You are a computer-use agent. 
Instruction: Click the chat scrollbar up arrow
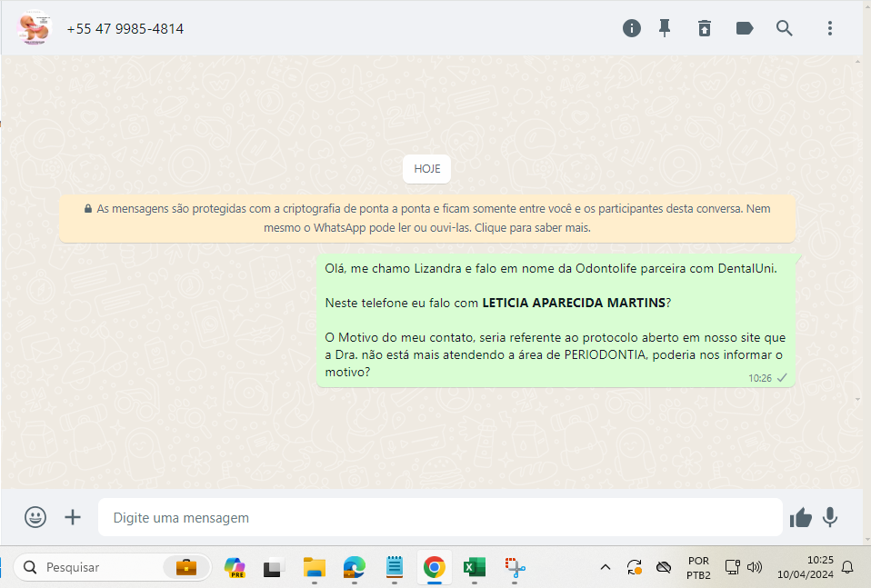click(856, 63)
